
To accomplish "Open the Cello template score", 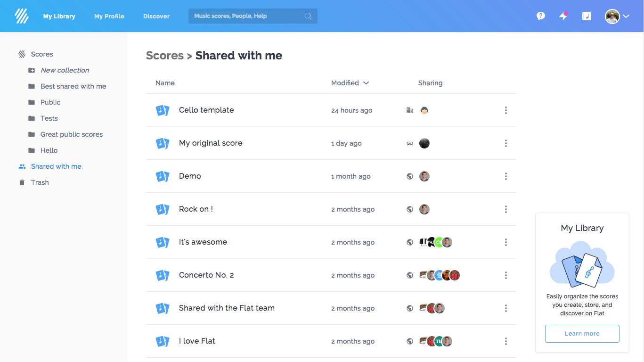I will 206,110.
